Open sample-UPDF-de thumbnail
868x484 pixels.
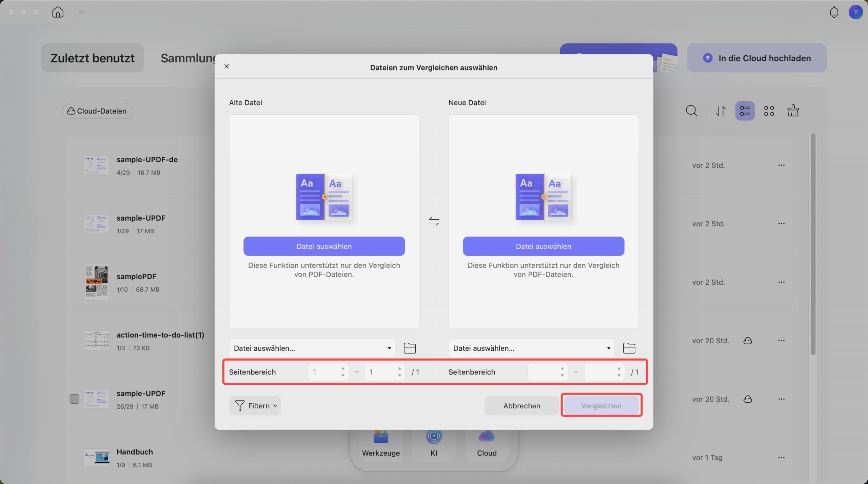tap(97, 165)
